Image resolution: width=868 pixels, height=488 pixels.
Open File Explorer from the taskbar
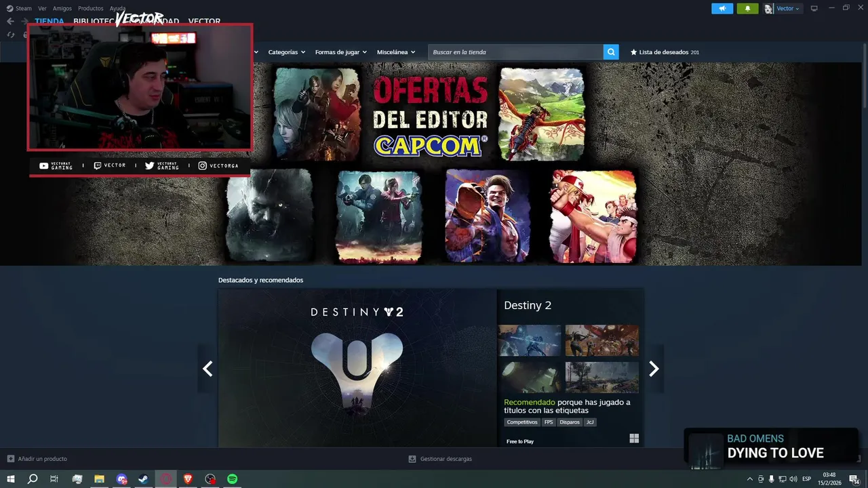pyautogui.click(x=99, y=479)
